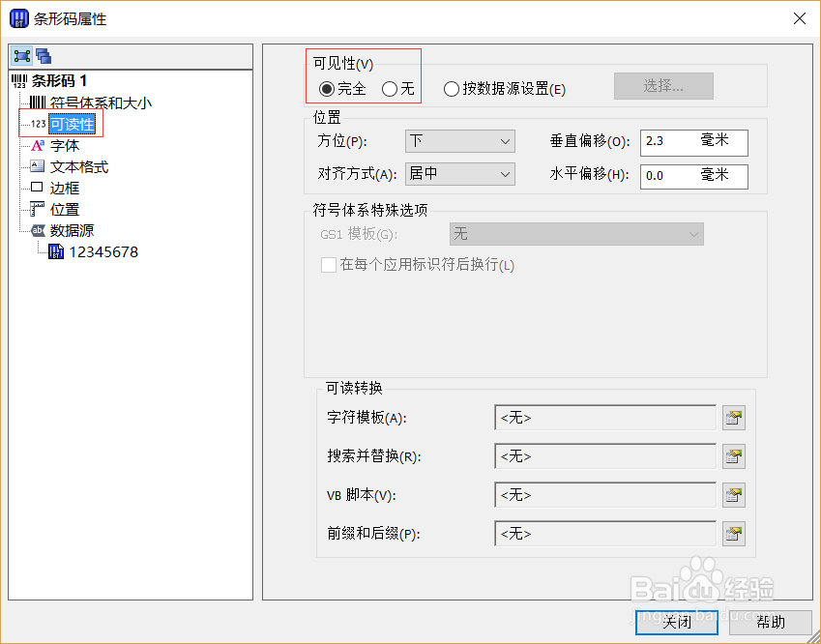Click the 垂直偏移 input field
This screenshot has height=644, width=821.
coord(693,142)
